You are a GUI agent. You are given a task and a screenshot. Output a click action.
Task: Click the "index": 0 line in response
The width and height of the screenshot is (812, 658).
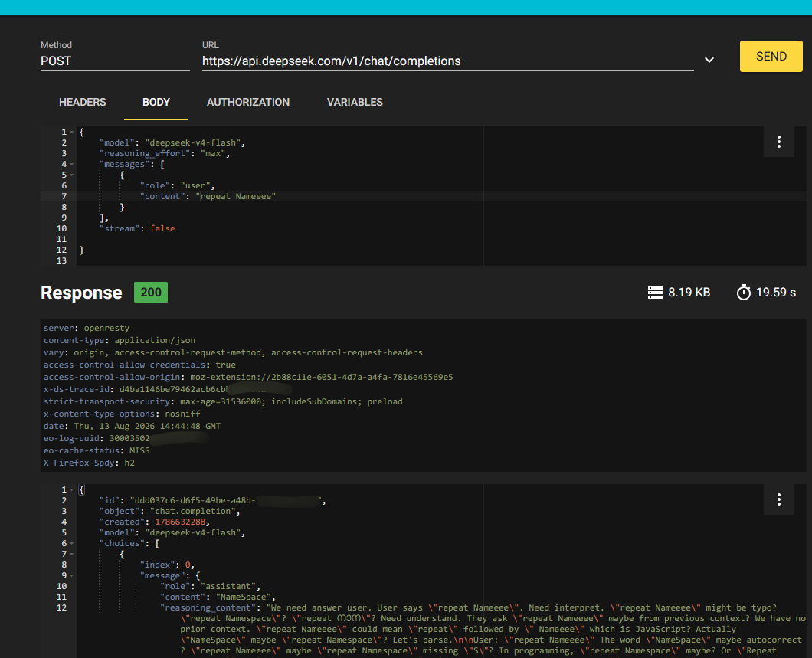167,565
